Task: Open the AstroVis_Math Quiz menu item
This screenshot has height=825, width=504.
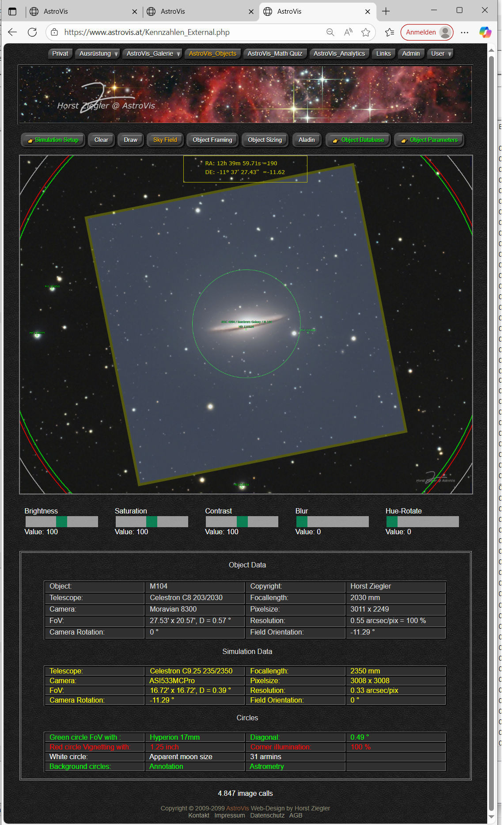Action: [275, 53]
